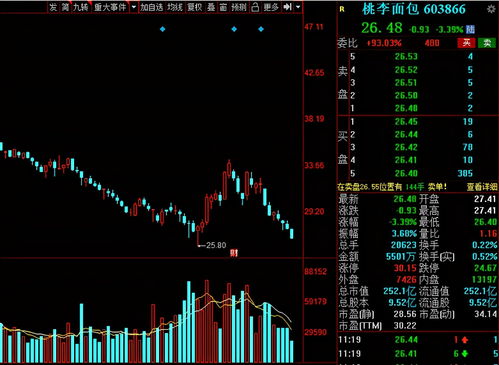Click the 跌停 price 24.67
499x365 pixels.
(485, 268)
